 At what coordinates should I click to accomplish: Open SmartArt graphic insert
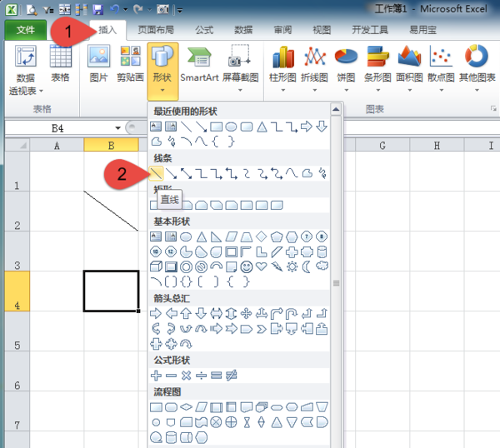[199, 64]
